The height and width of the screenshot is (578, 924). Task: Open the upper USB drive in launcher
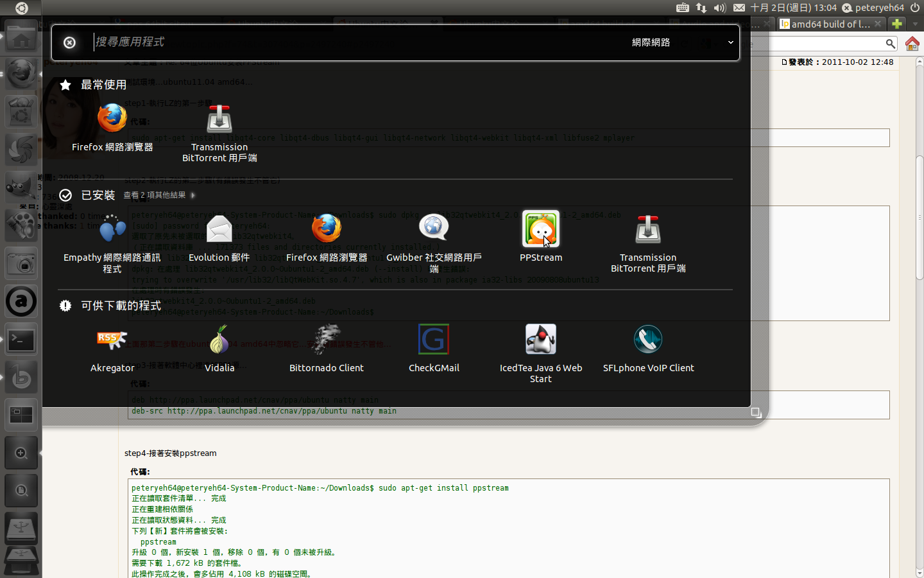click(x=21, y=529)
